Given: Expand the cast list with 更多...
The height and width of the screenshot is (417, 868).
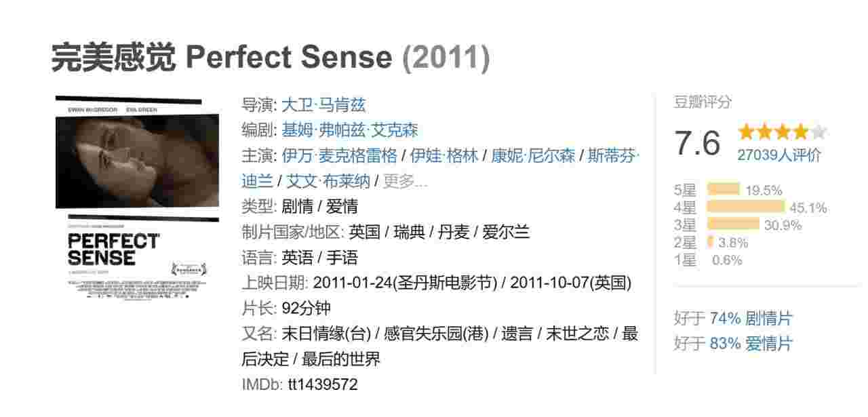Looking at the screenshot, I should click(405, 182).
